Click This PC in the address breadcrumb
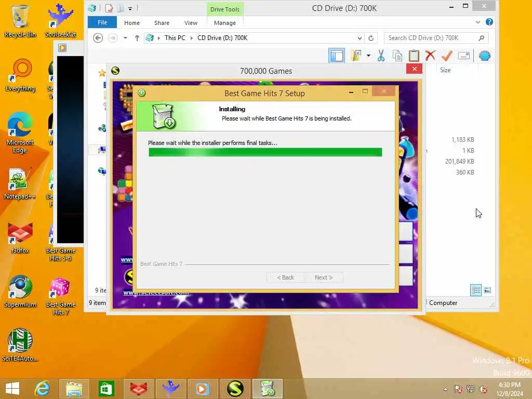 (175, 38)
